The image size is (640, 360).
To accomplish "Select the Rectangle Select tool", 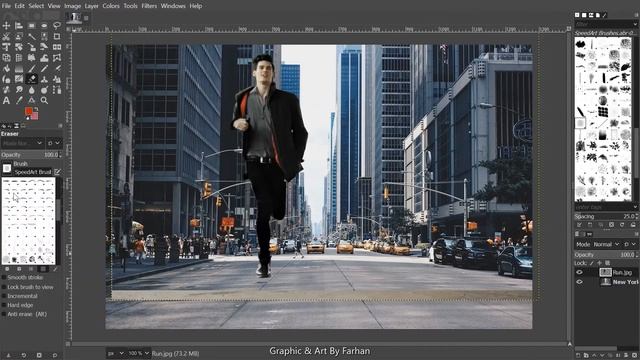I will coord(31,26).
